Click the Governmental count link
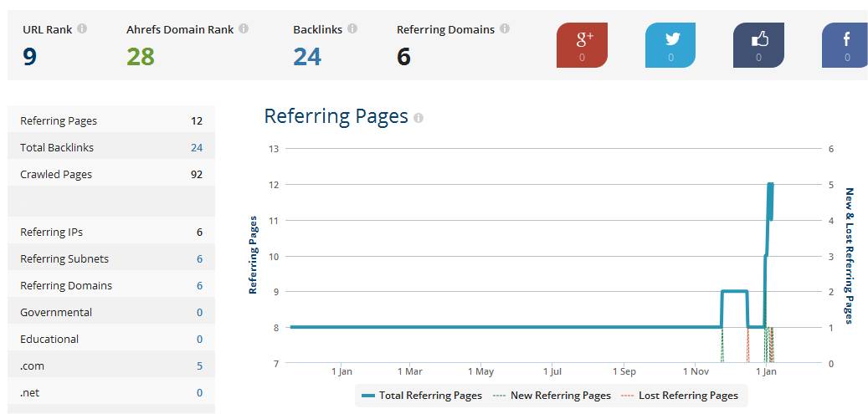The height and width of the screenshot is (414, 868). tap(199, 313)
